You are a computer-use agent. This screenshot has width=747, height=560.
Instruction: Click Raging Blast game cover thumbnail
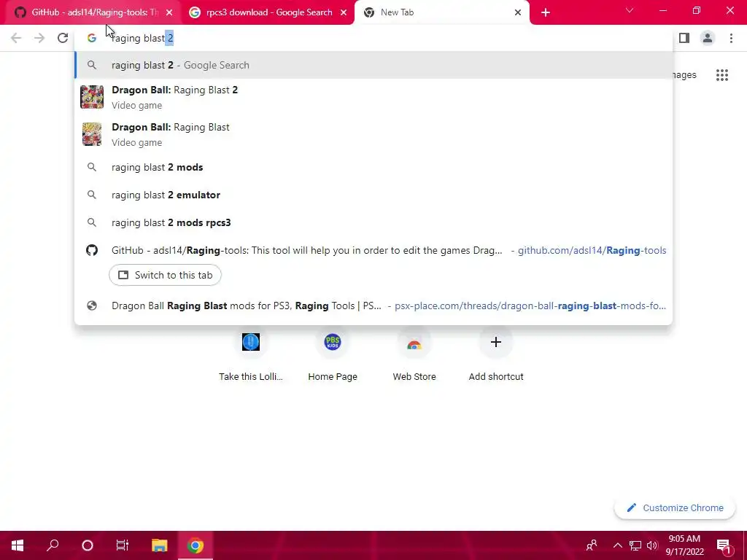point(92,134)
